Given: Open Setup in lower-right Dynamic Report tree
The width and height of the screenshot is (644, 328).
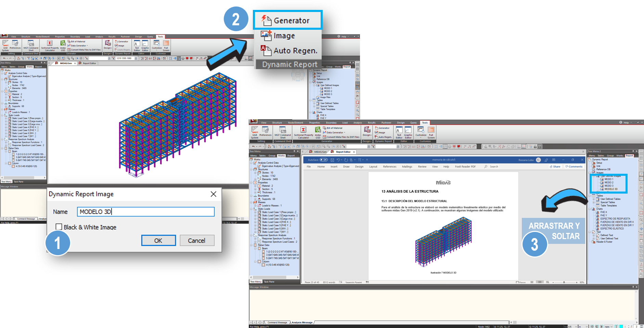Looking at the screenshot, I should [599, 163].
